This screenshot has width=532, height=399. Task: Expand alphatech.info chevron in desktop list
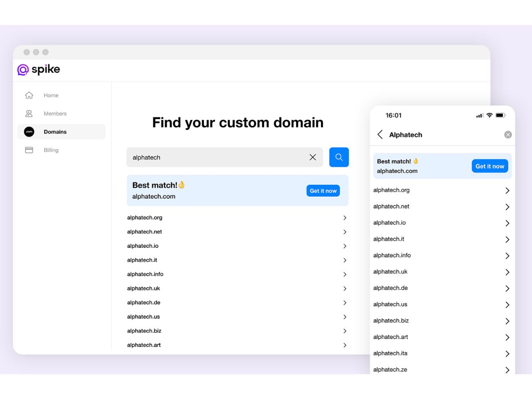344,274
